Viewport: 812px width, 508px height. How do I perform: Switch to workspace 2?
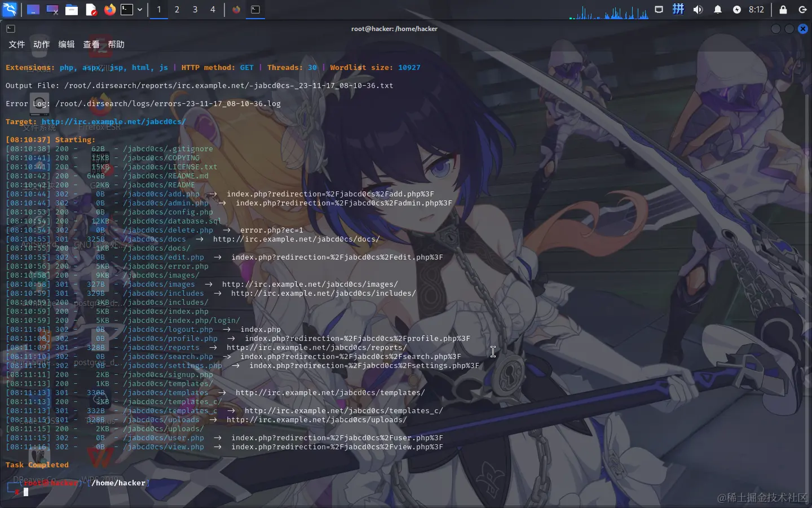click(177, 10)
